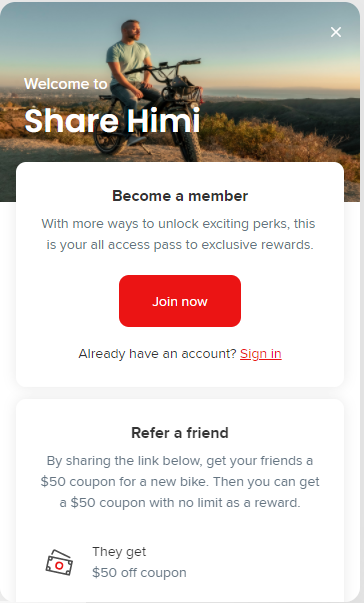
Task: Open the Sign in link
Action: [x=261, y=354]
